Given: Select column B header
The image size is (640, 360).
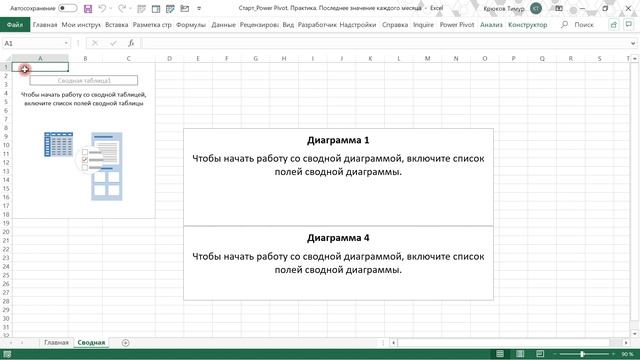Looking at the screenshot, I should (85, 59).
